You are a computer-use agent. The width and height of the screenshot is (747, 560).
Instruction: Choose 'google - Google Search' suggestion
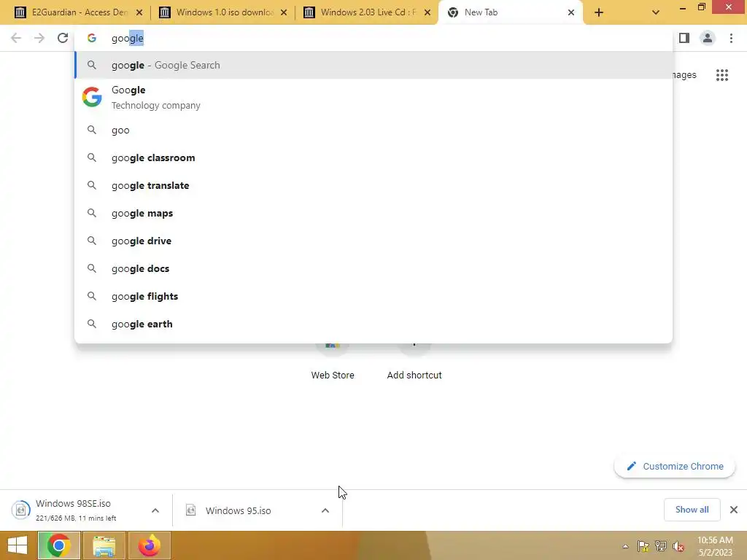pos(373,65)
